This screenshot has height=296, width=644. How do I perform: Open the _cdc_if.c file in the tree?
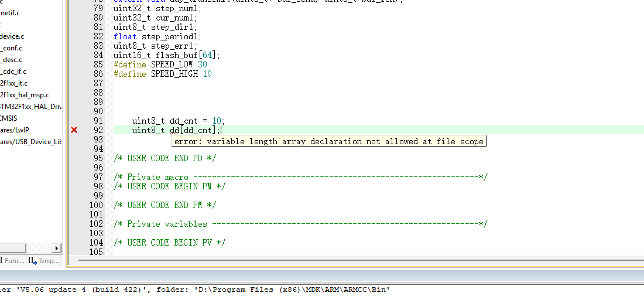point(13,72)
